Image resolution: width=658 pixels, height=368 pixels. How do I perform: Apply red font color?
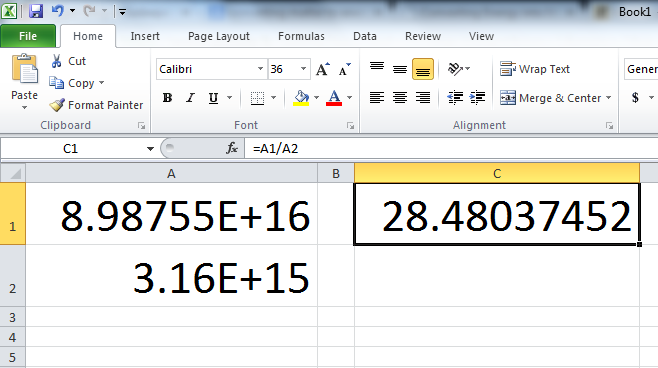[x=334, y=98]
